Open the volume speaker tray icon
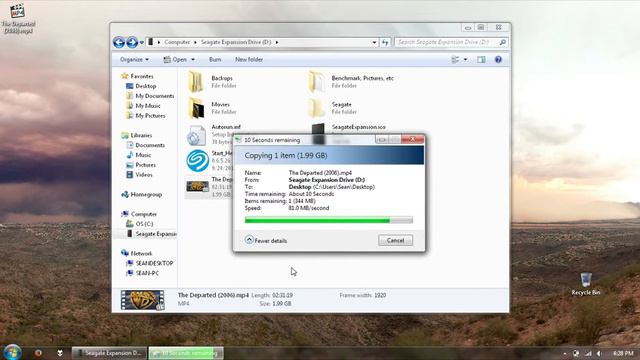This screenshot has width=640, height=360. tap(599, 353)
